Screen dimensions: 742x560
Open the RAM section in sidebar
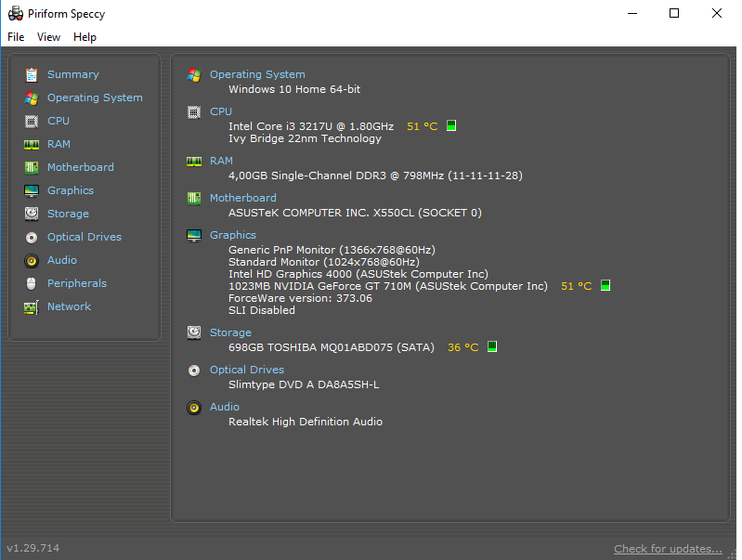[59, 144]
